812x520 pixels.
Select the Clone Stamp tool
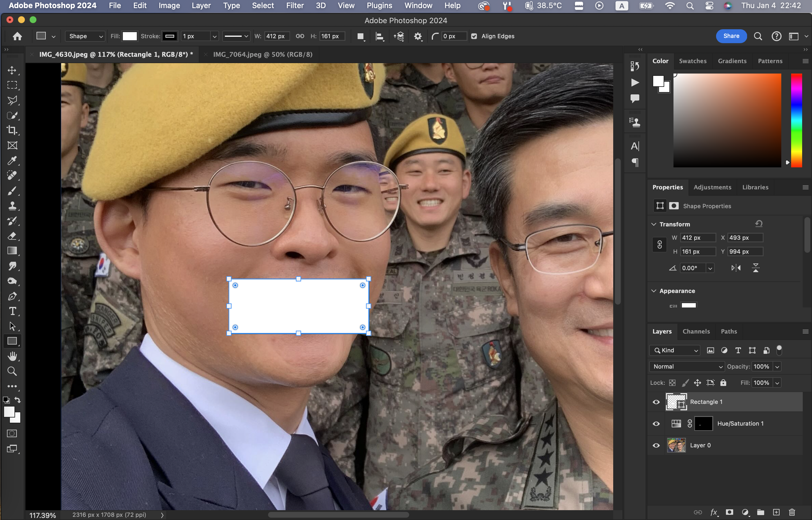point(12,206)
